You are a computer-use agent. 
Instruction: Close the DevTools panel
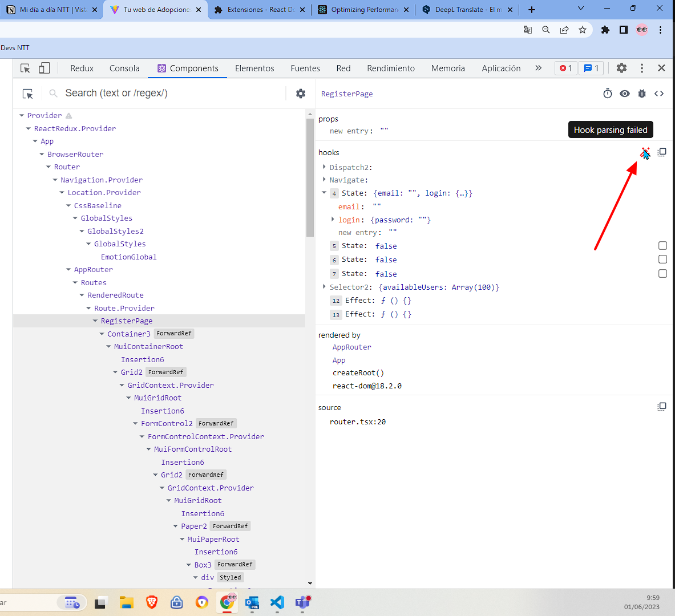click(661, 68)
